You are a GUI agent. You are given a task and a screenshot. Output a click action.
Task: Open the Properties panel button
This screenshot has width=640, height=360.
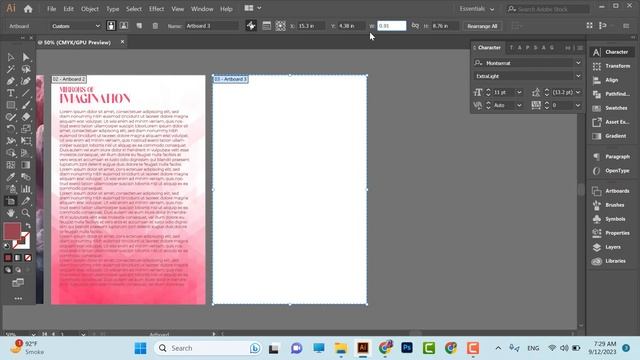tap(612, 233)
